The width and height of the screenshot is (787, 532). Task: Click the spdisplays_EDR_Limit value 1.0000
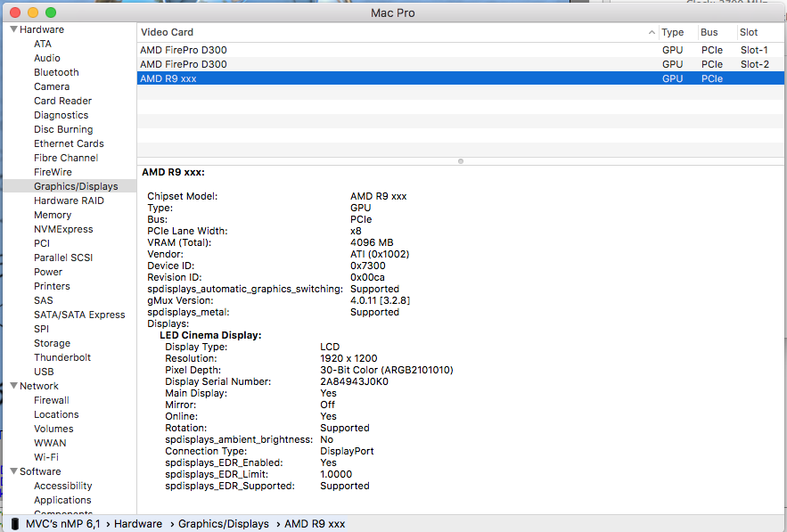tap(336, 474)
